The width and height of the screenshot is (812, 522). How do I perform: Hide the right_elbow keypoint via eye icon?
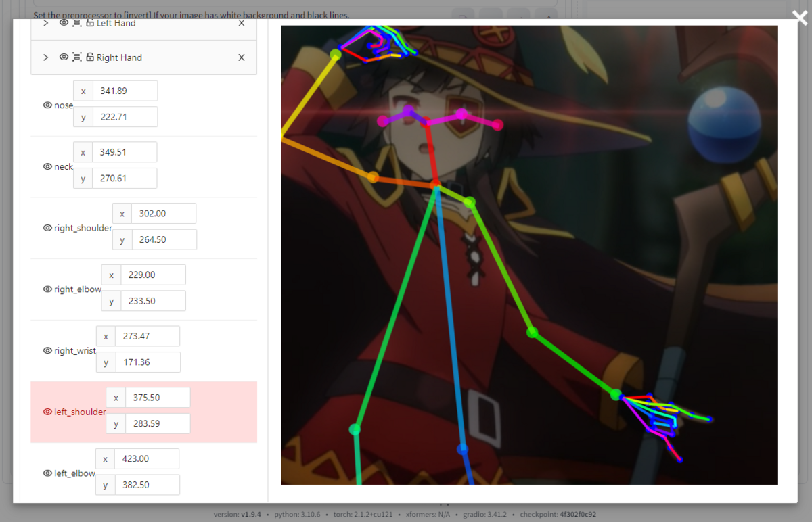coord(47,289)
